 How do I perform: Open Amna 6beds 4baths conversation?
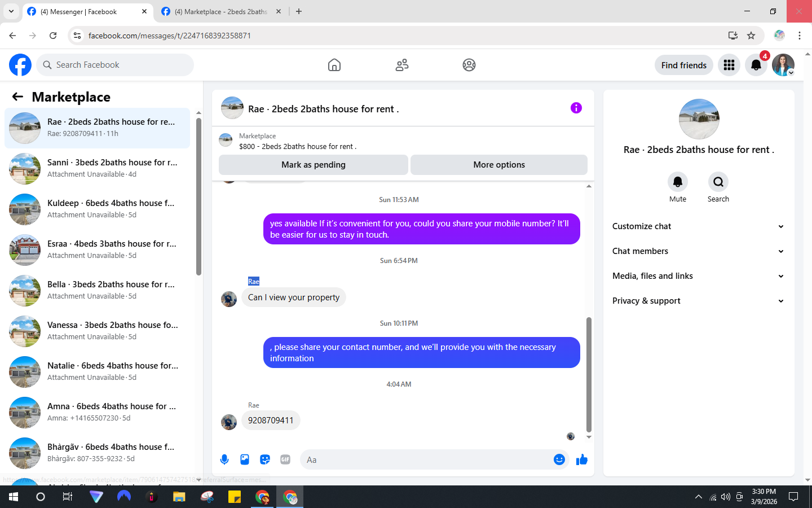[x=97, y=413]
